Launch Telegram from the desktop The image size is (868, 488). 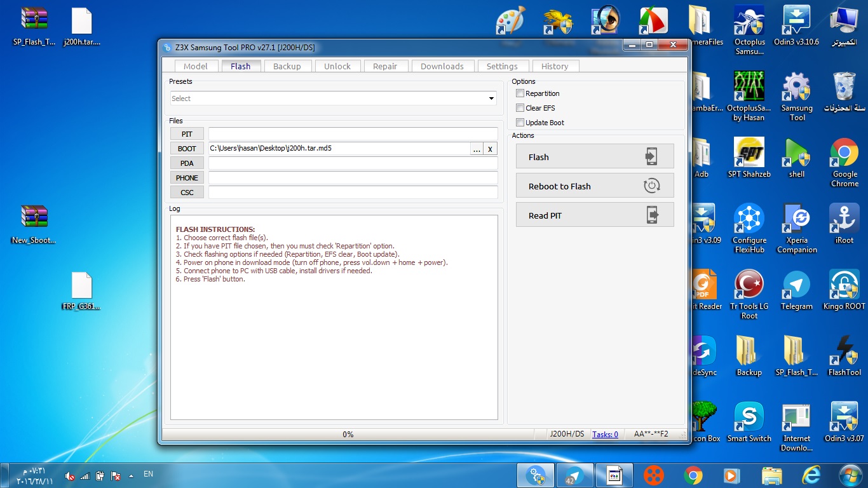[x=797, y=290]
